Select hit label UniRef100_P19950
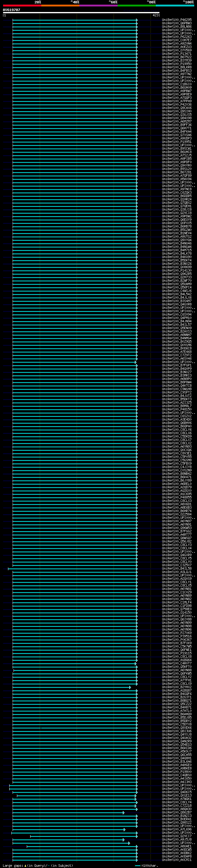The width and height of the screenshot is (197, 868). tap(177, 64)
